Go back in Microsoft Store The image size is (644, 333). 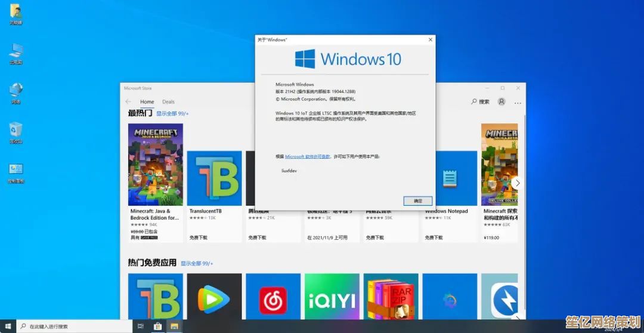tap(128, 101)
